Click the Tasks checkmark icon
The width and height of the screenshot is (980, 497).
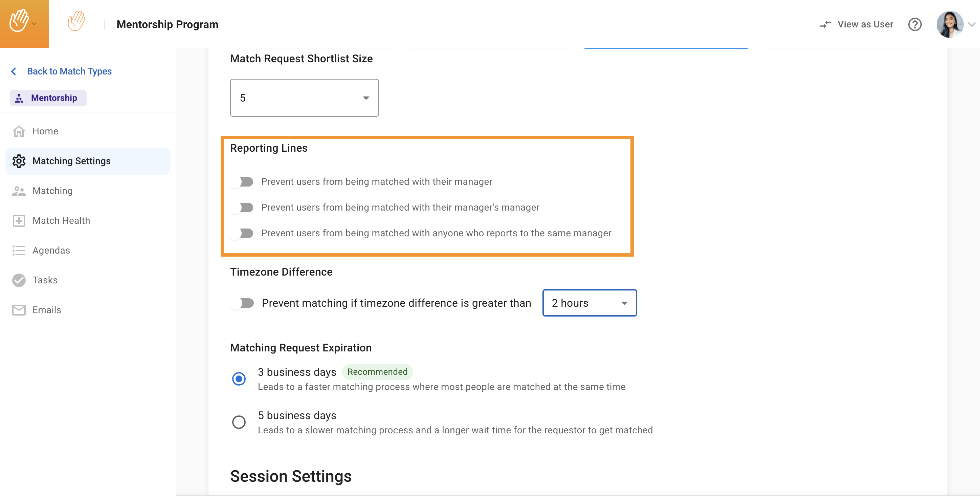(19, 280)
